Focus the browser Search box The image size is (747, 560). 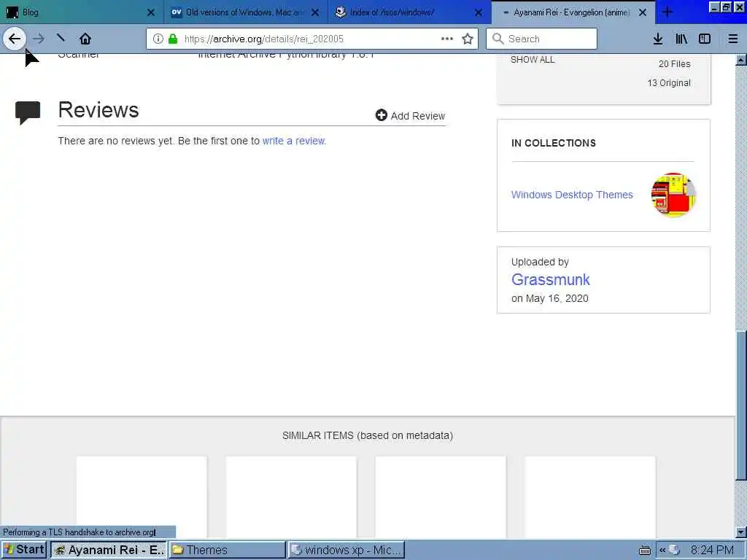pos(542,39)
